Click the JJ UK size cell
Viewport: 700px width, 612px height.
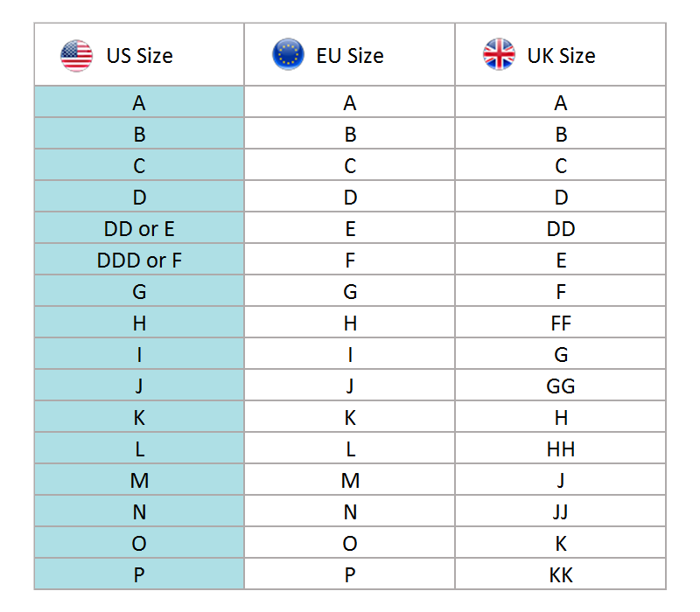pos(561,512)
